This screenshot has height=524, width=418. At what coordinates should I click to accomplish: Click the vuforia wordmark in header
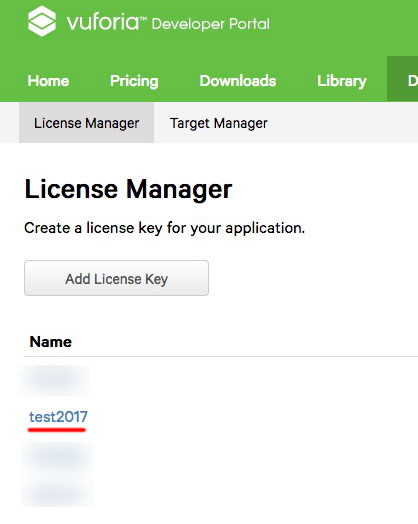103,22
